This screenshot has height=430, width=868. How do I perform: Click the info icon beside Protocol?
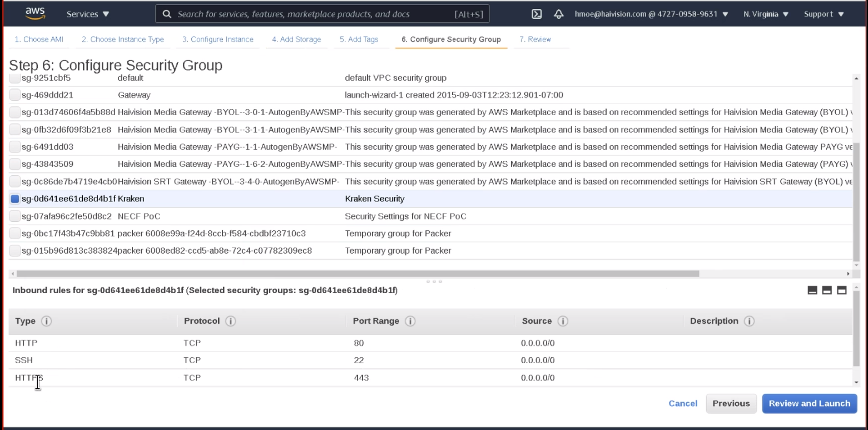tap(230, 321)
